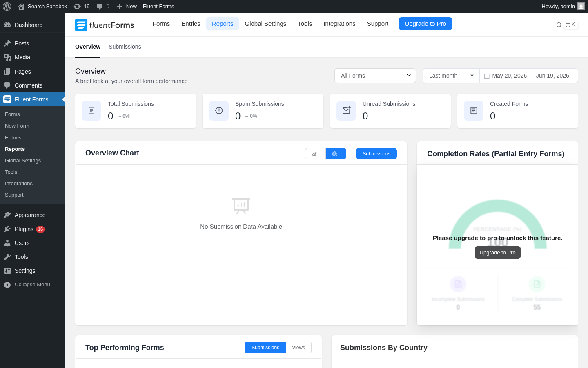Click the Unread Submissions envelope icon
The width and height of the screenshot is (588, 368).
pos(346,111)
